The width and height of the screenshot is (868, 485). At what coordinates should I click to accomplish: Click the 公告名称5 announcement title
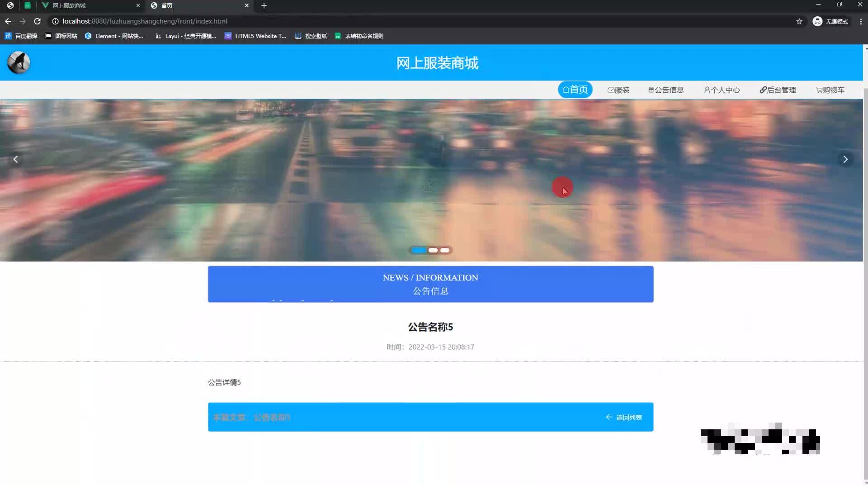430,327
